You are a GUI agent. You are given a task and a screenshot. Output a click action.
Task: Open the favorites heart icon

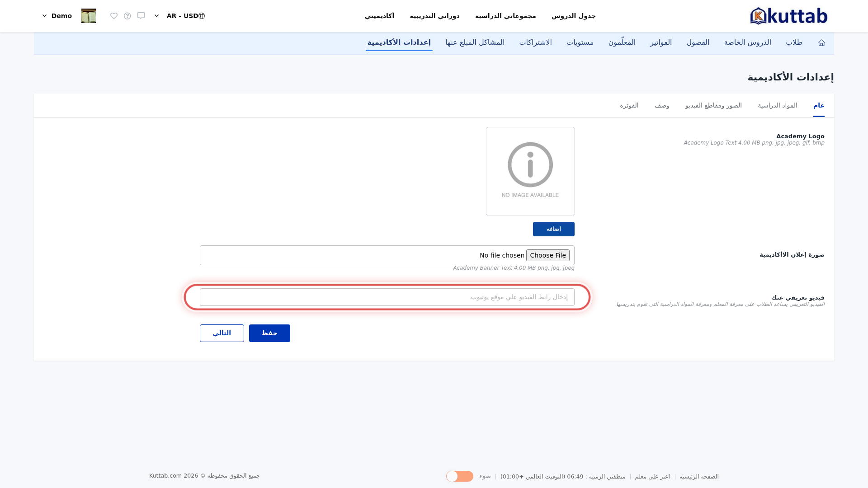coord(114,16)
